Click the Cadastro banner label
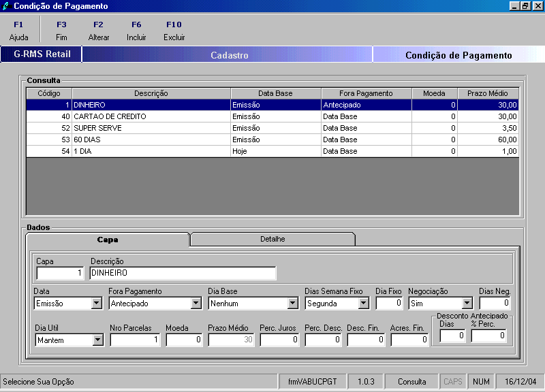The width and height of the screenshot is (545, 392). [230, 55]
